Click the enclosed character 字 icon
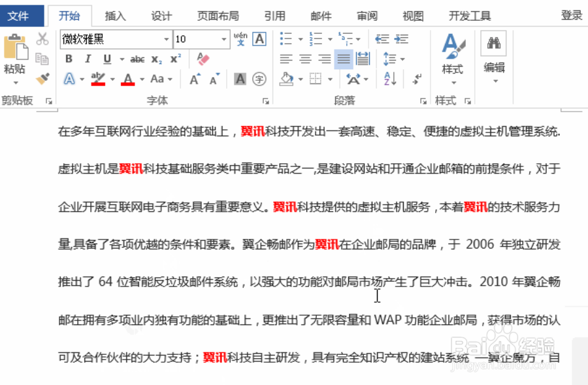The height and width of the screenshot is (385, 588). (x=259, y=79)
